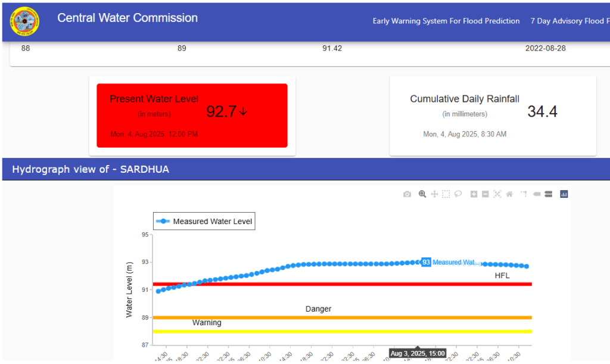610x364 pixels.
Task: Click the Cumulative Daily Rainfall card
Action: 493,116
